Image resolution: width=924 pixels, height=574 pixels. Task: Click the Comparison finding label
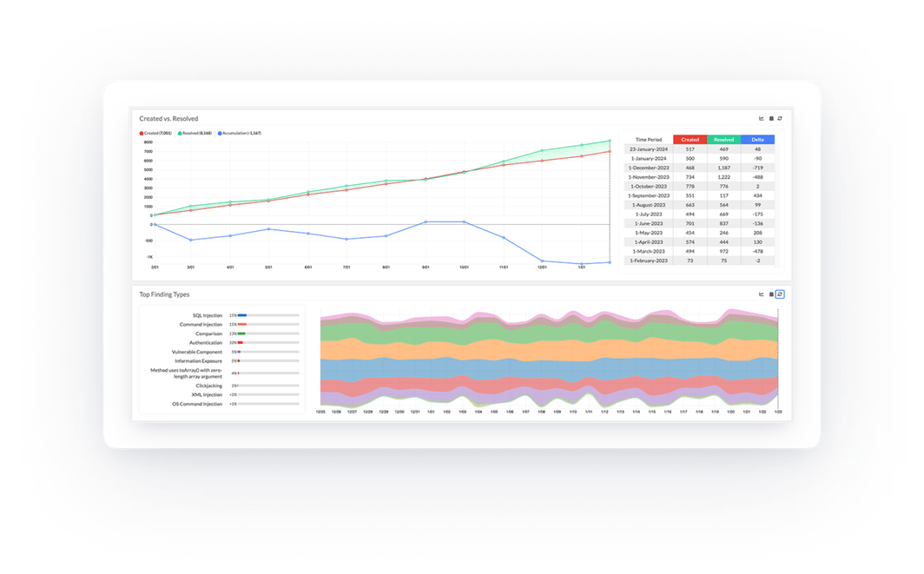coord(209,333)
